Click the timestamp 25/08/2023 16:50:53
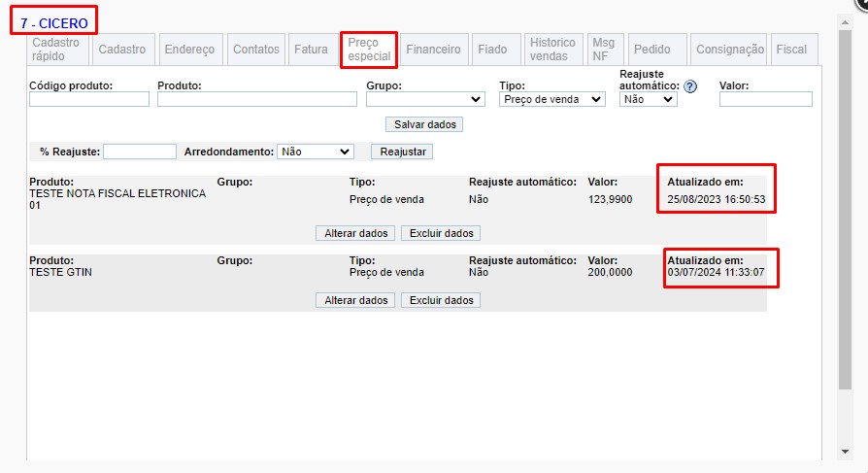This screenshot has height=473, width=868. [x=717, y=199]
